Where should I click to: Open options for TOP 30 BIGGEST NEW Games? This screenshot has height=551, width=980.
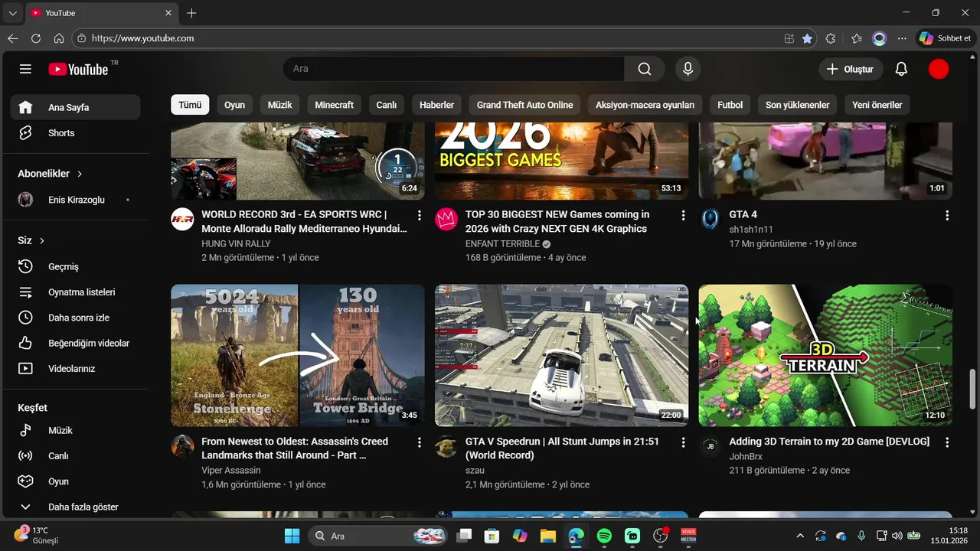[683, 216]
